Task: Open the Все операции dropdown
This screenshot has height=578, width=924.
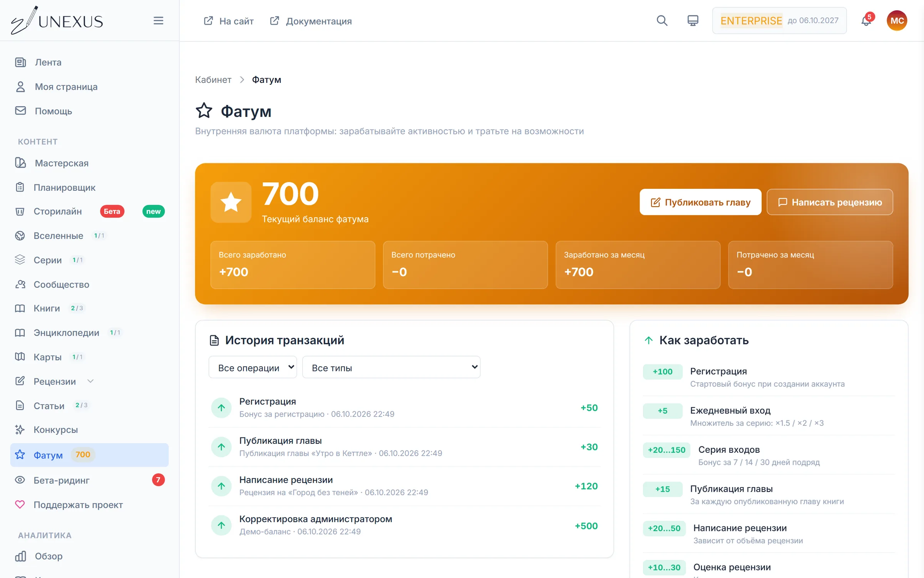Action: click(x=253, y=367)
